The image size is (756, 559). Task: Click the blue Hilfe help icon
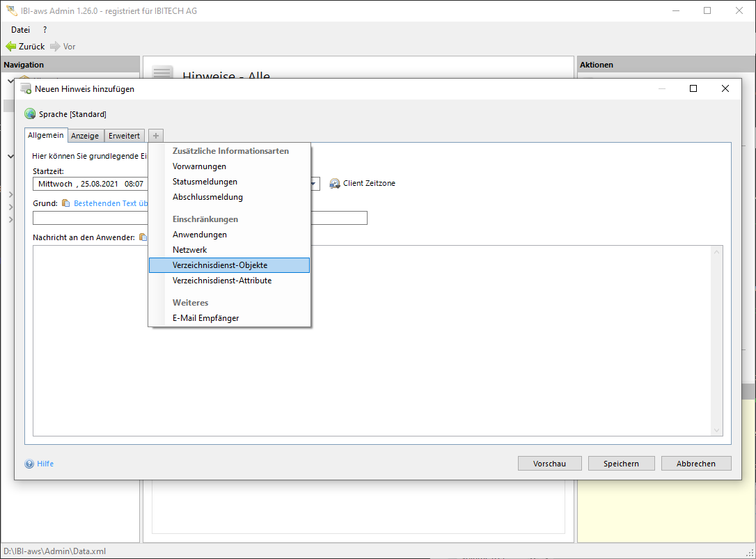point(29,464)
